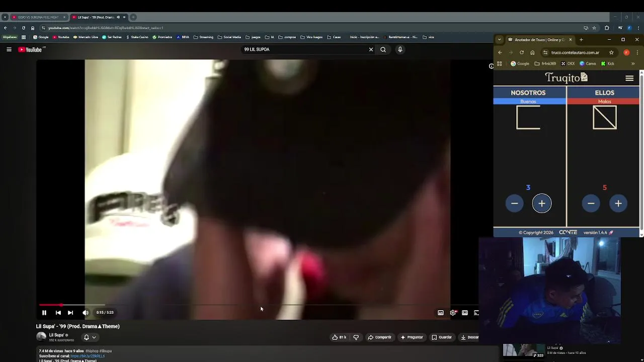Show more bookmarks with the double chevron
The height and width of the screenshot is (362, 644).
click(633, 64)
